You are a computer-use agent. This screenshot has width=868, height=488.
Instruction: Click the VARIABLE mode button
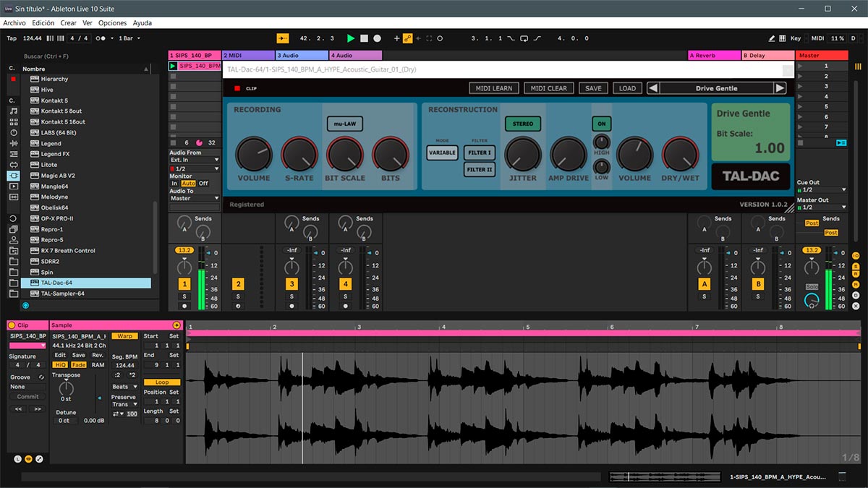tap(441, 153)
